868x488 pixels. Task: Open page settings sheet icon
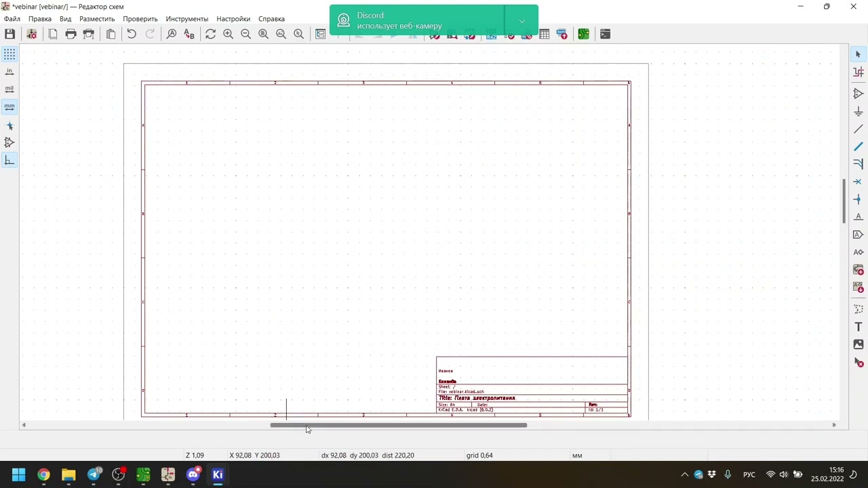[53, 34]
